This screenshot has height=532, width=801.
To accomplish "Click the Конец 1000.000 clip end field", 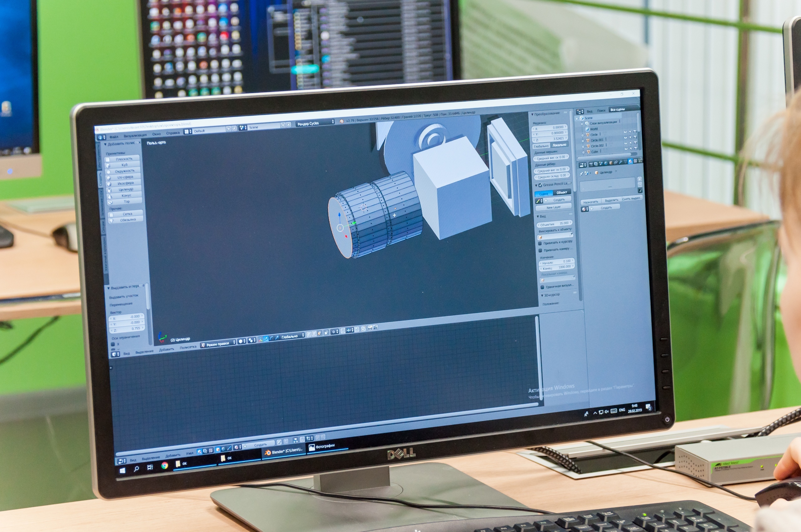I will click(556, 268).
